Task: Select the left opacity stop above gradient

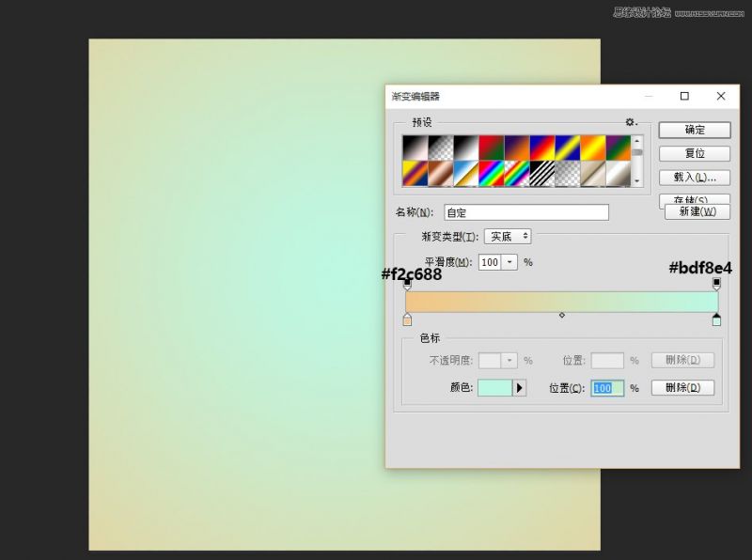Action: [x=407, y=282]
